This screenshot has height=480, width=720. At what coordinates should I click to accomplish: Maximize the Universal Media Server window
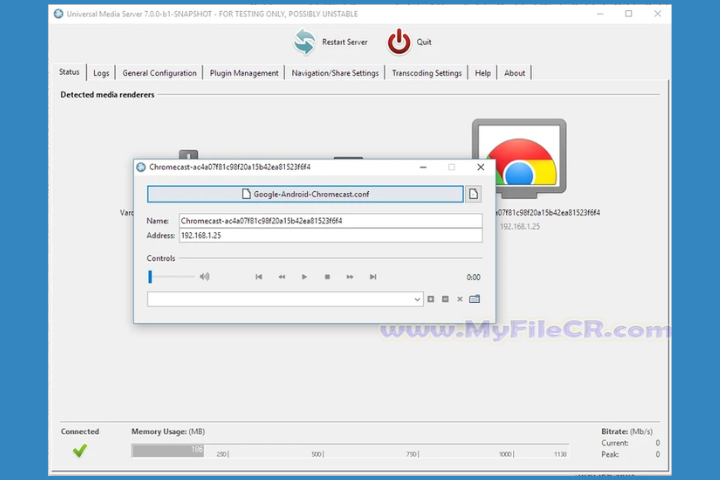pyautogui.click(x=628, y=14)
